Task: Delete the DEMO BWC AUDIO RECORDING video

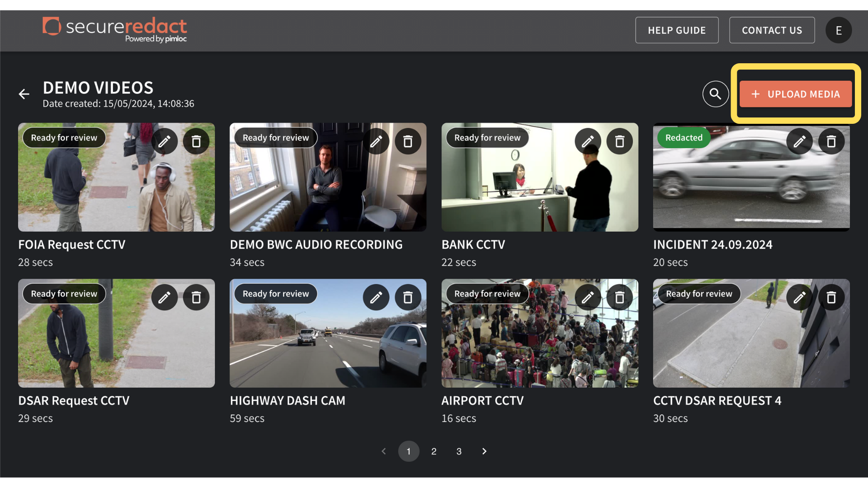Action: point(408,141)
